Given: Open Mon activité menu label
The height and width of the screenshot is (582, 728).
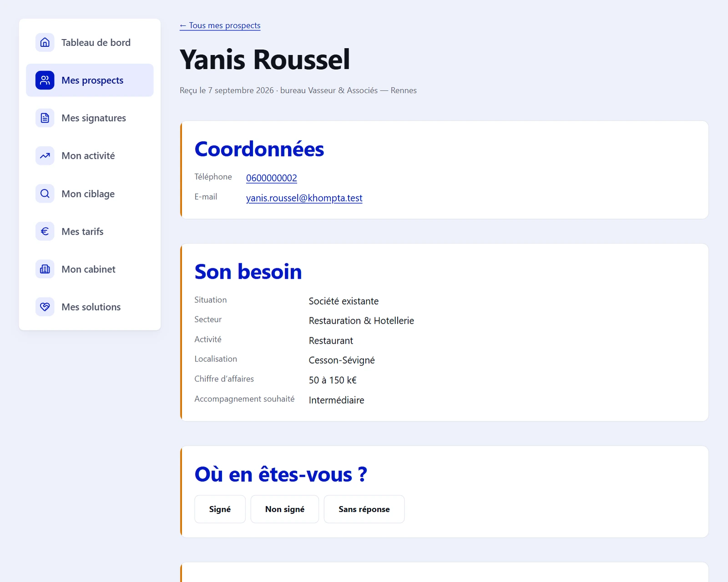Looking at the screenshot, I should tap(88, 156).
